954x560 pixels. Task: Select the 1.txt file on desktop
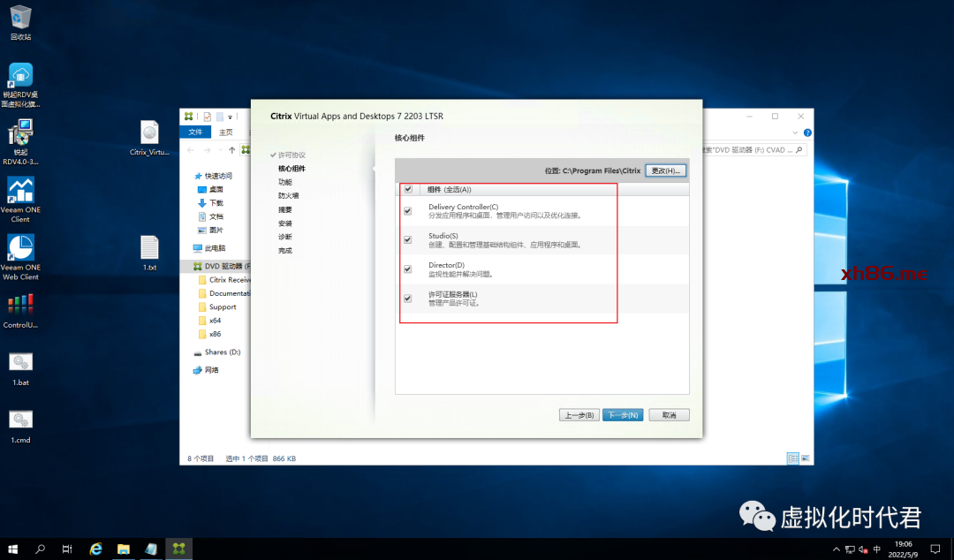(x=149, y=254)
